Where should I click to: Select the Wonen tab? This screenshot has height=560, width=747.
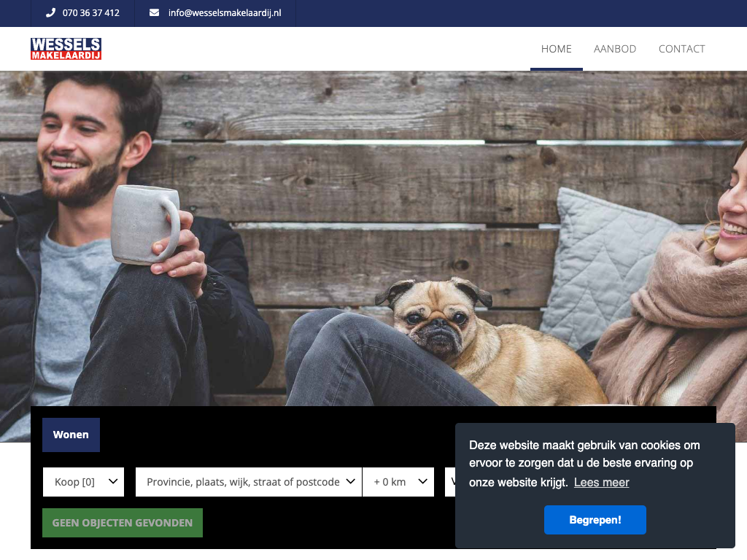pyautogui.click(x=71, y=435)
